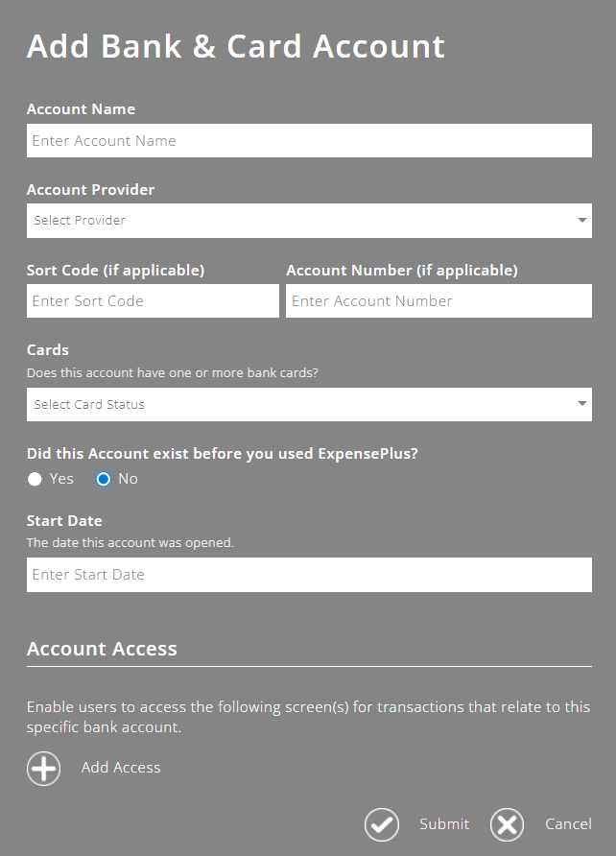
Task: Click the Account Access section heading
Action: coord(102,649)
